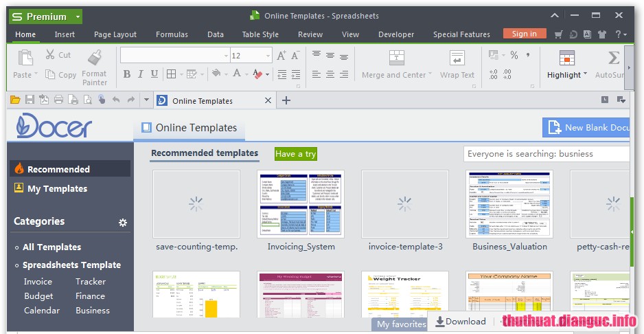644x334 pixels.
Task: Copy the selection
Action: coord(60,75)
